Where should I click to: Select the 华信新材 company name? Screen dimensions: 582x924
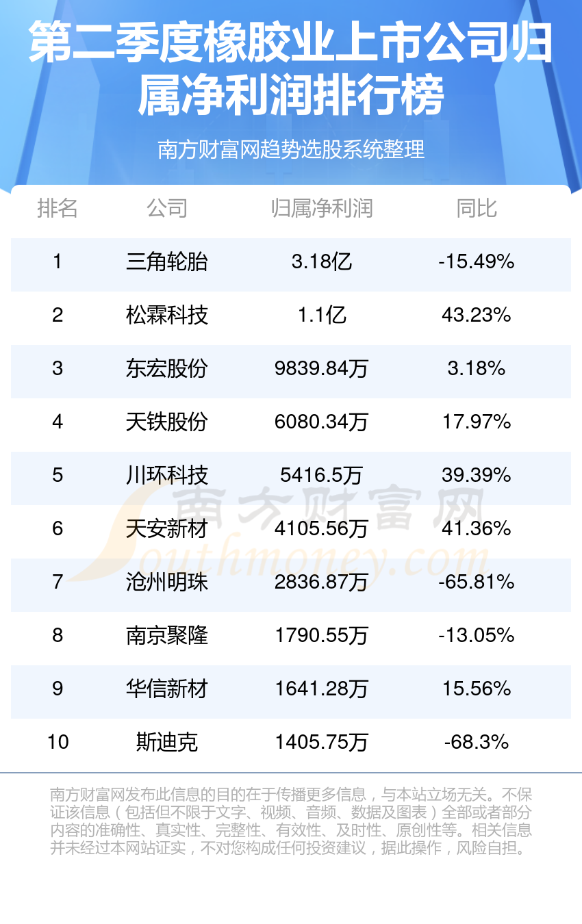point(166,689)
